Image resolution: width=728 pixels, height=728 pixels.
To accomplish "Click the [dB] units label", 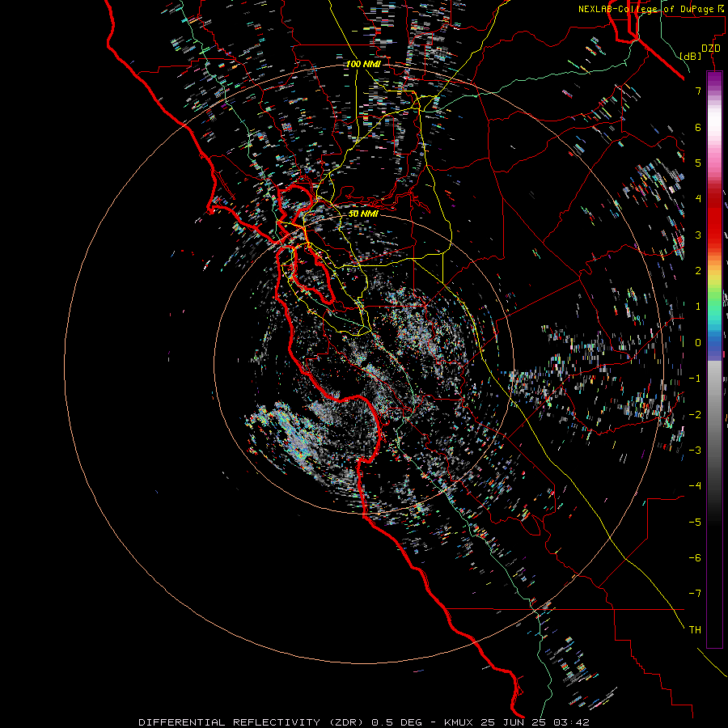I will 691,56.
